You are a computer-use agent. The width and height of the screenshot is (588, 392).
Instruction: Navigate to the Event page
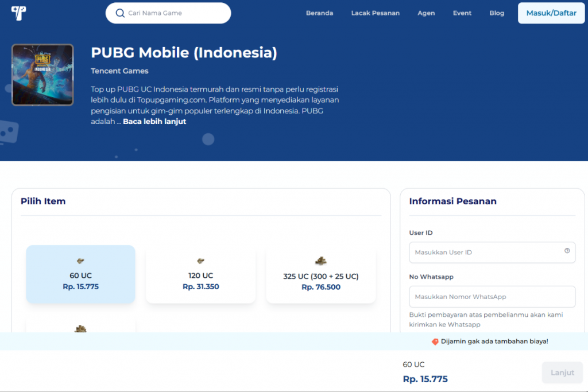462,13
